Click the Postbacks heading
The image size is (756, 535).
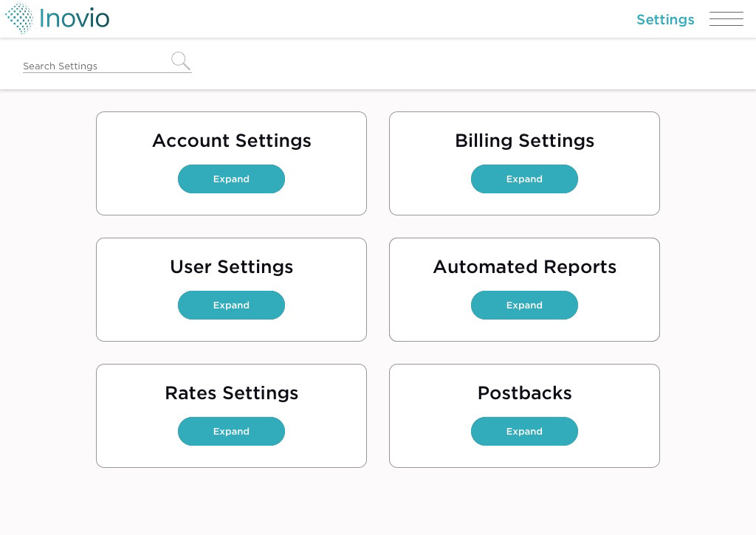(x=524, y=393)
